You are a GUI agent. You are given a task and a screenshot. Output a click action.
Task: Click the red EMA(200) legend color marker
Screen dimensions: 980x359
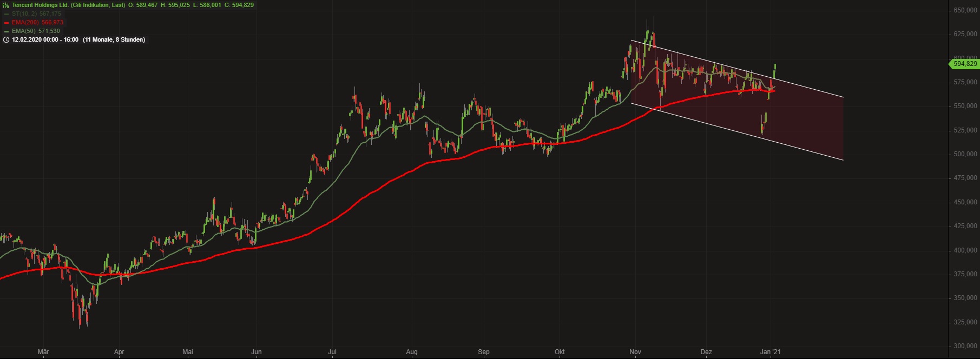point(6,23)
